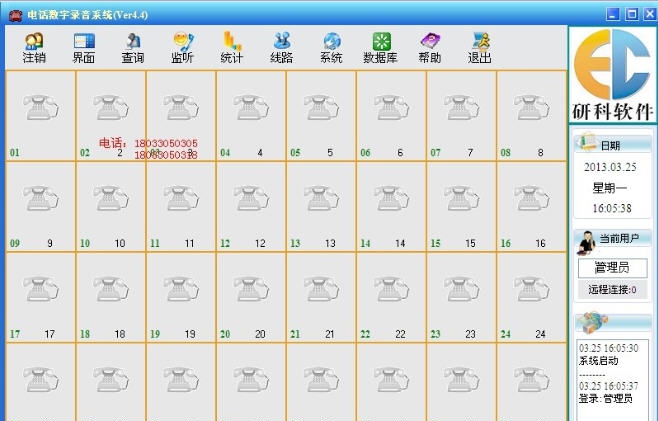Select the telephone icon in channel 06
The width and height of the screenshot is (658, 421).
(x=391, y=107)
